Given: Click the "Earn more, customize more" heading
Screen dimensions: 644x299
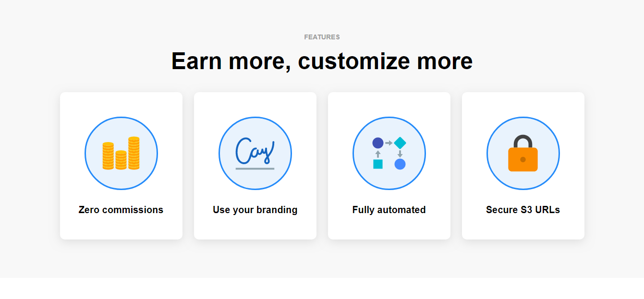Looking at the screenshot, I should pyautogui.click(x=322, y=61).
